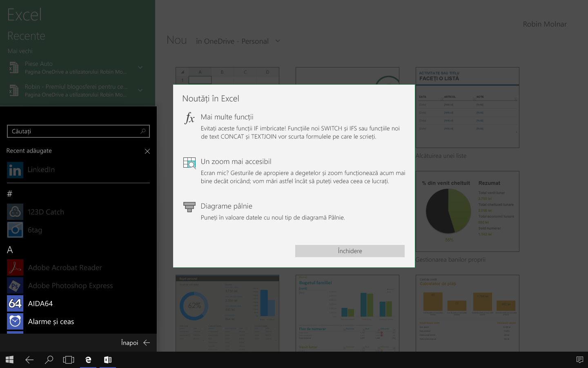Viewport: 588px width, 368px height.
Task: Select the Buget personal 62% template thumbnail
Action: (227, 313)
